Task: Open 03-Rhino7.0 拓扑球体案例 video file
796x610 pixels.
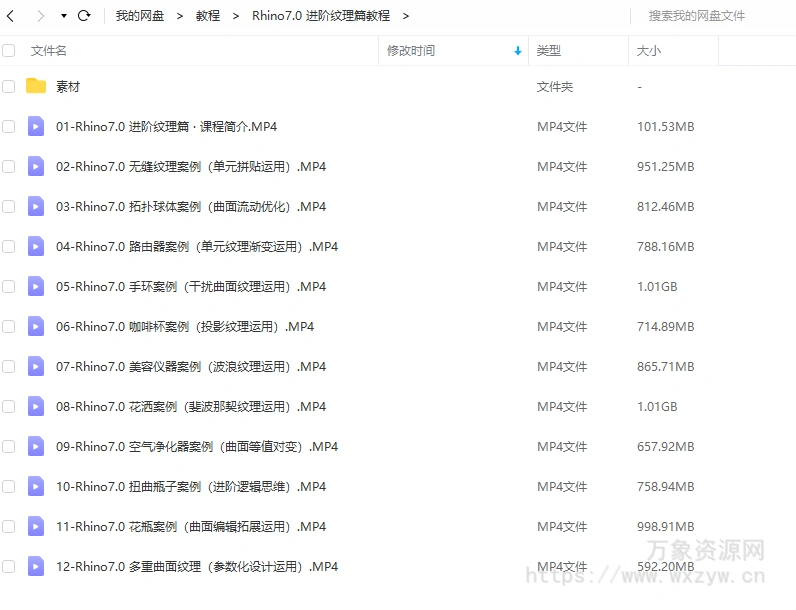Action: coord(190,207)
